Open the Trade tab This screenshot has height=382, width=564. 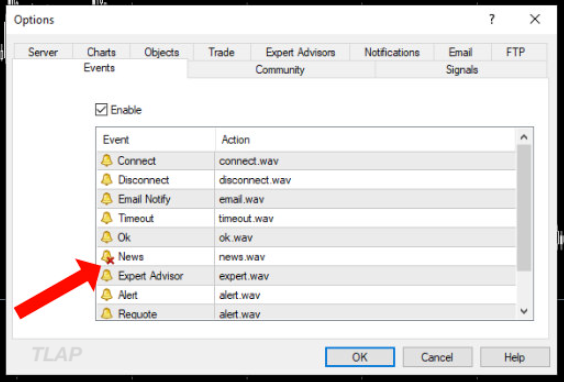pyautogui.click(x=222, y=52)
